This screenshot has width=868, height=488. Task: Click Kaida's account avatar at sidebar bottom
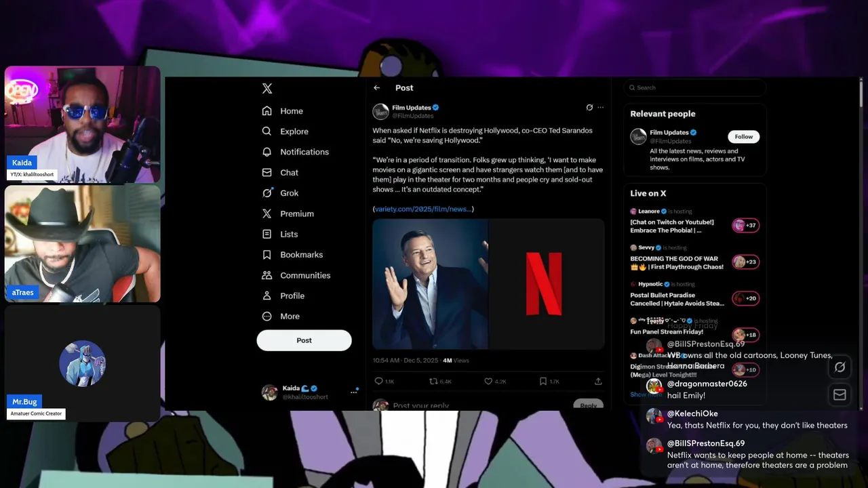[x=270, y=392]
